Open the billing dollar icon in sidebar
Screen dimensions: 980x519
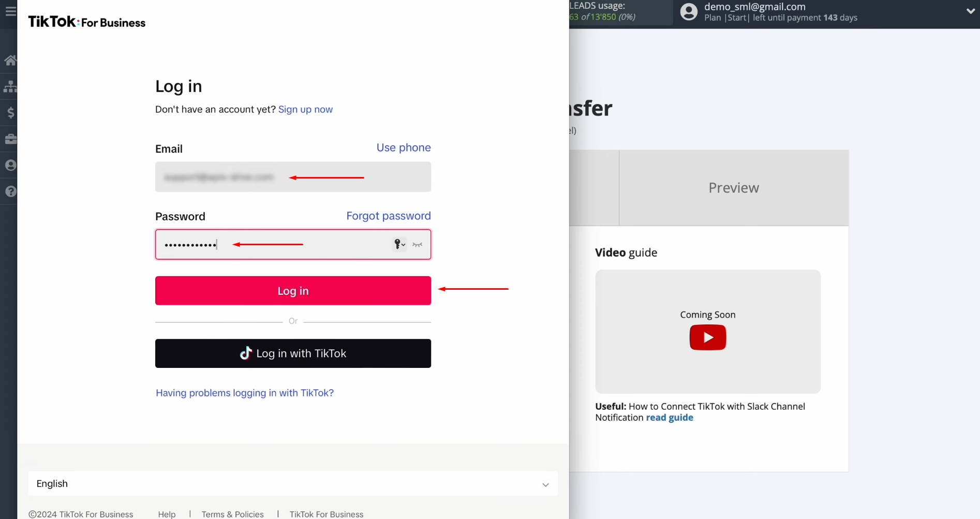(10, 113)
